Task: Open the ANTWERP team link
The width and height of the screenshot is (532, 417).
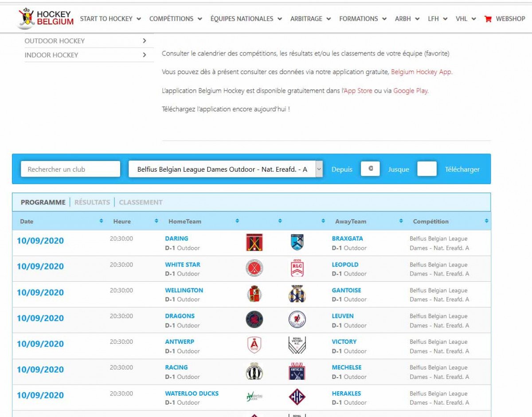Action: coord(180,342)
